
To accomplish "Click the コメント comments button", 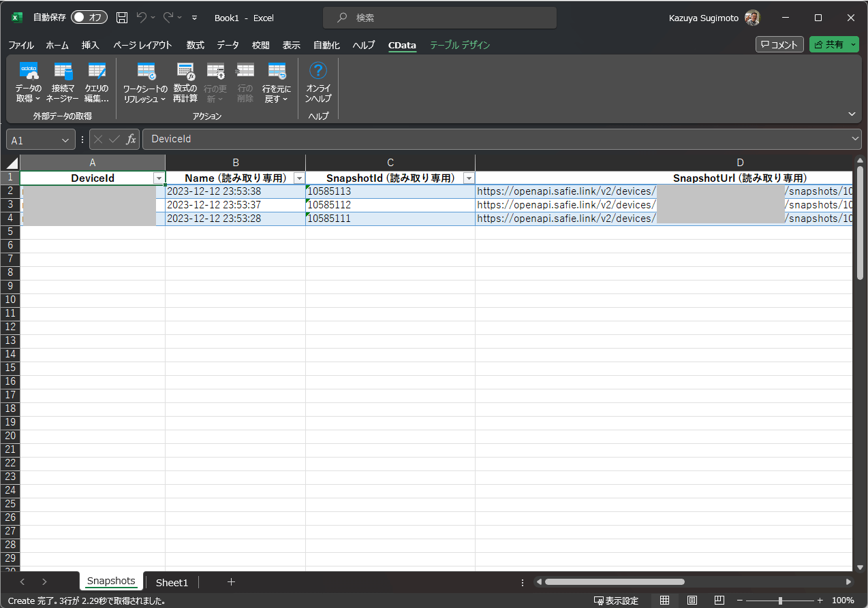I will coord(779,44).
